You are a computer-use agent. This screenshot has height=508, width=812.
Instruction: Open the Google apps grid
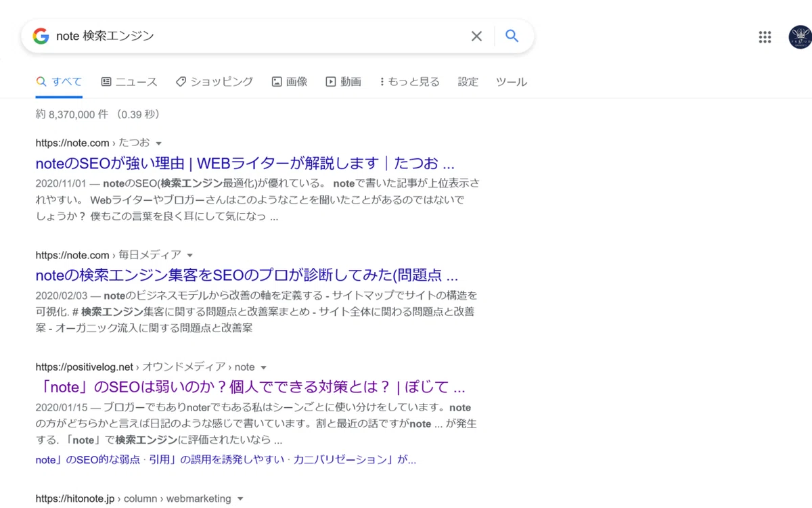[765, 37]
